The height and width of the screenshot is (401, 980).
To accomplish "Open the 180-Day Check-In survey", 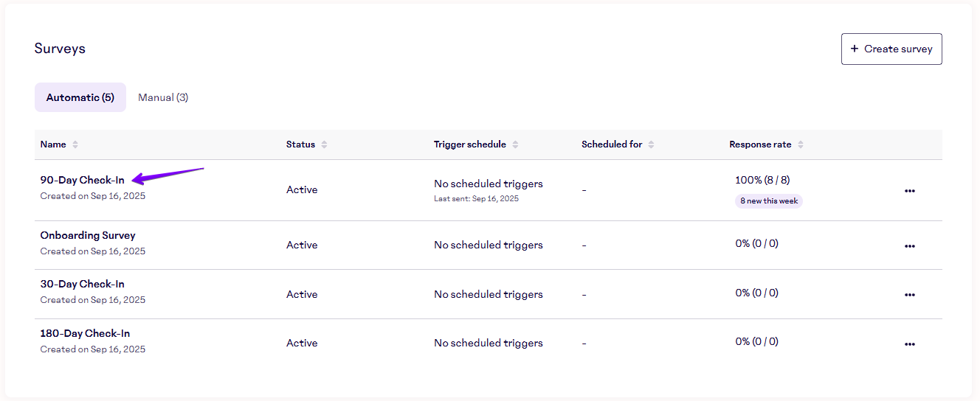I will click(85, 333).
